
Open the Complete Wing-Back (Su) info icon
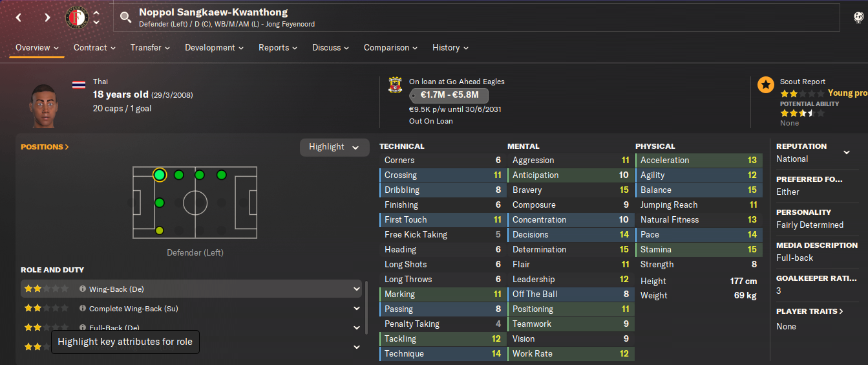[x=82, y=309]
